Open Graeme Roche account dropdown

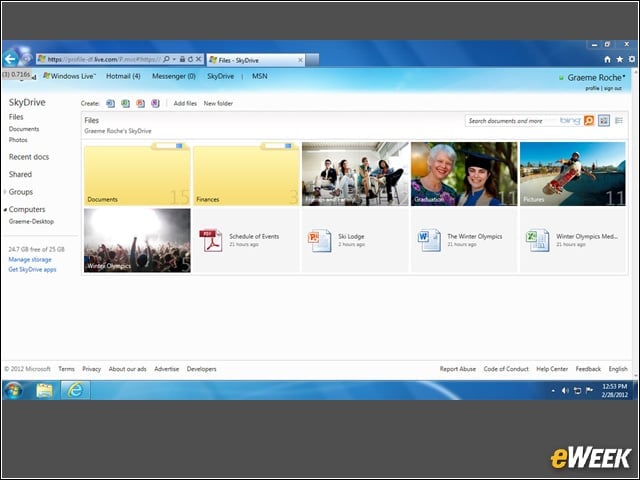pyautogui.click(x=594, y=78)
